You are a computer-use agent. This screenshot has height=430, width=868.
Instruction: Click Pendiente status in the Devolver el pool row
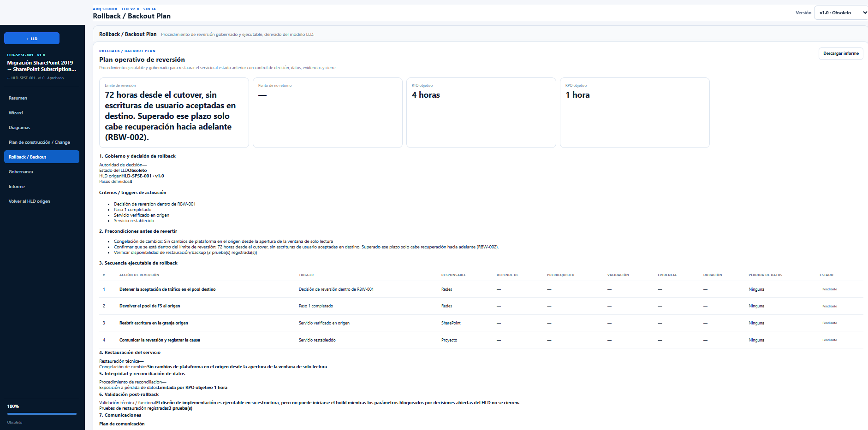tap(829, 306)
